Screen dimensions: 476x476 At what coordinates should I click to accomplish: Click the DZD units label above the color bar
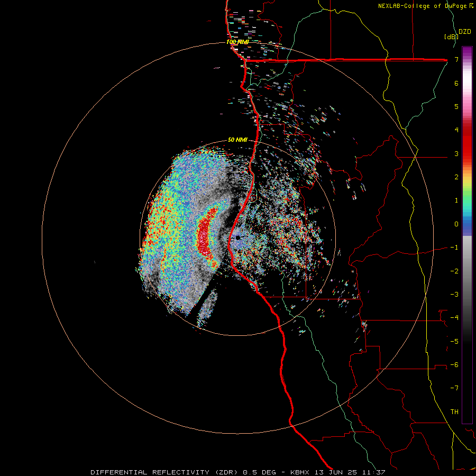click(x=465, y=32)
